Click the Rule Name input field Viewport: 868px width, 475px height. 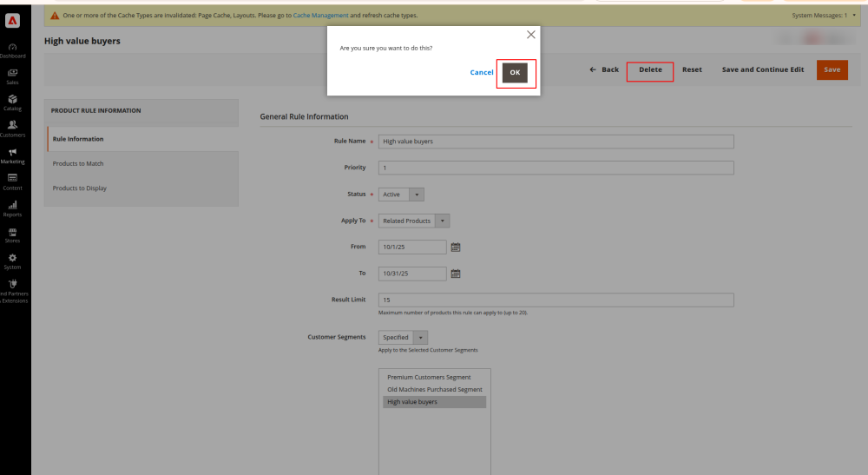point(556,142)
